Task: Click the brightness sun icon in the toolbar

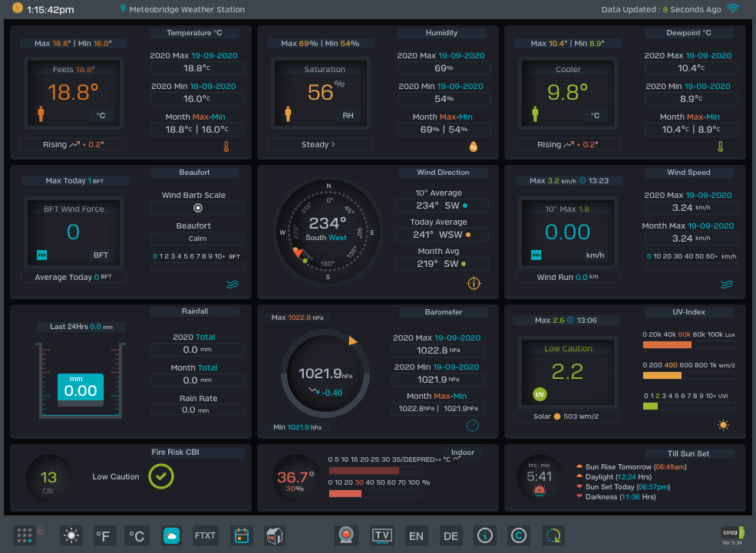Action: [x=71, y=535]
